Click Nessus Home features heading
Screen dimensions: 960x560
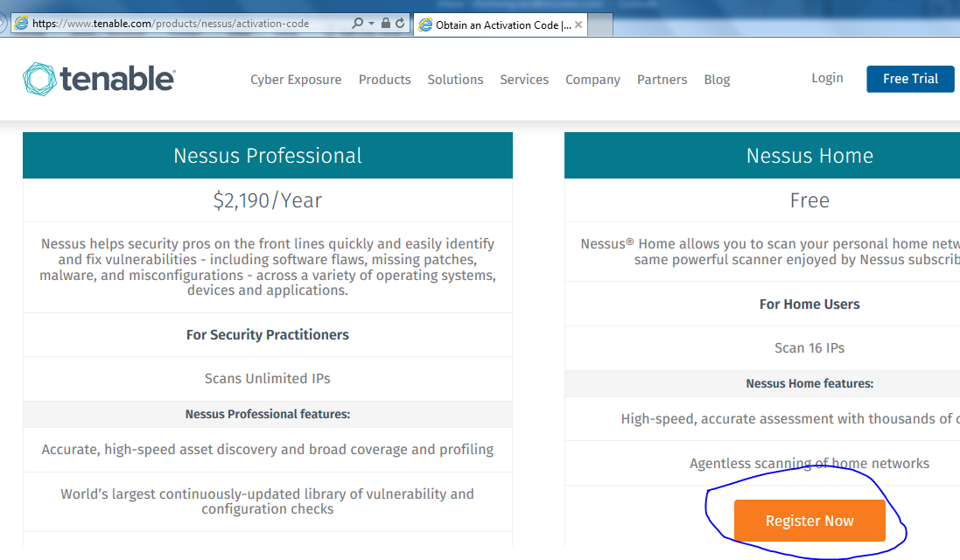pos(809,384)
